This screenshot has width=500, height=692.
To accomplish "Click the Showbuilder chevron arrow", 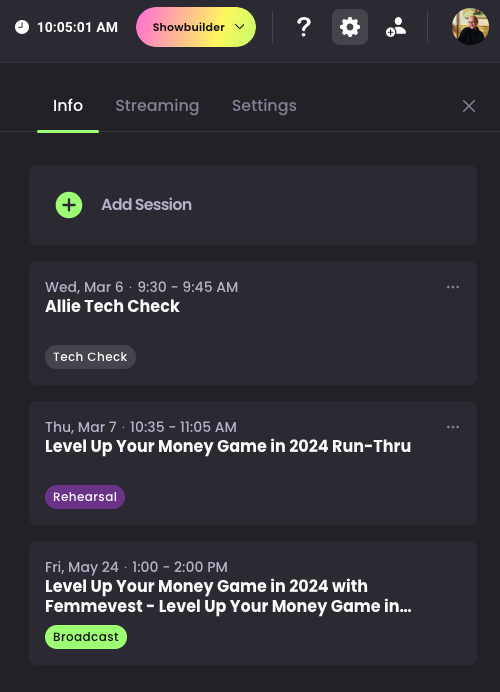I will click(240, 26).
